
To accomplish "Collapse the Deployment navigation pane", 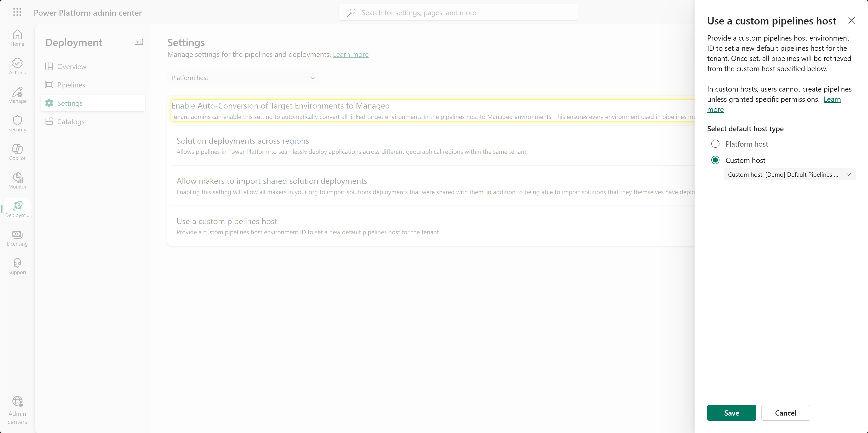I will pos(139,42).
